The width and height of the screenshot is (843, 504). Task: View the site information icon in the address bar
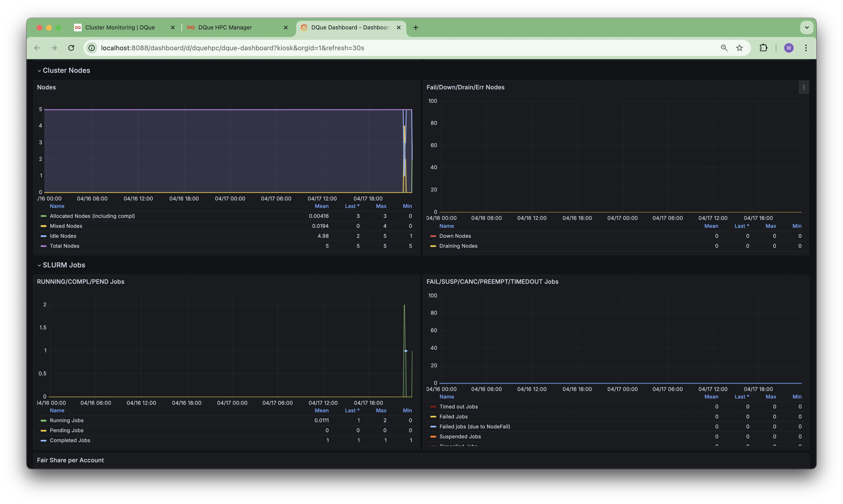tap(92, 48)
